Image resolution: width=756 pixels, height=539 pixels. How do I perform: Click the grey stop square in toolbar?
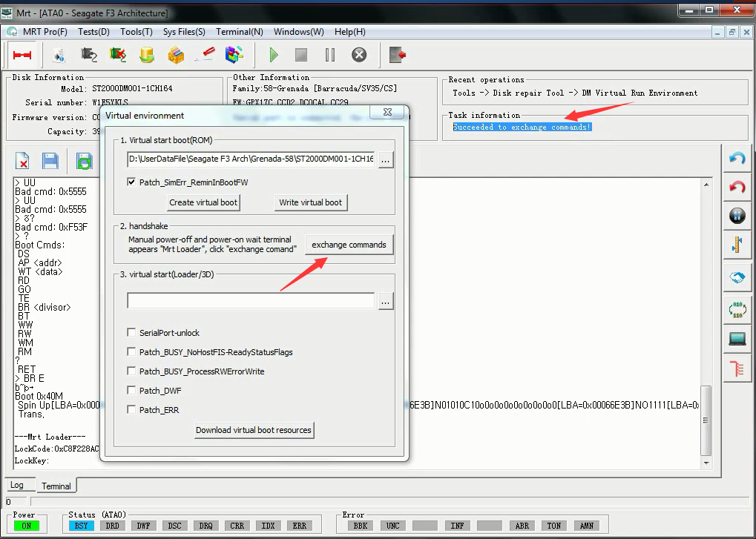[301, 55]
